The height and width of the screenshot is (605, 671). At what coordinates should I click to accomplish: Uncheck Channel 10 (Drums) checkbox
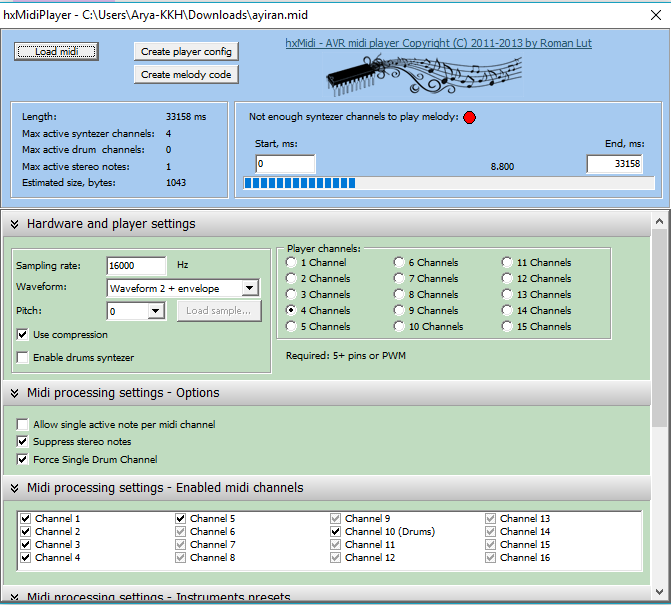336,532
